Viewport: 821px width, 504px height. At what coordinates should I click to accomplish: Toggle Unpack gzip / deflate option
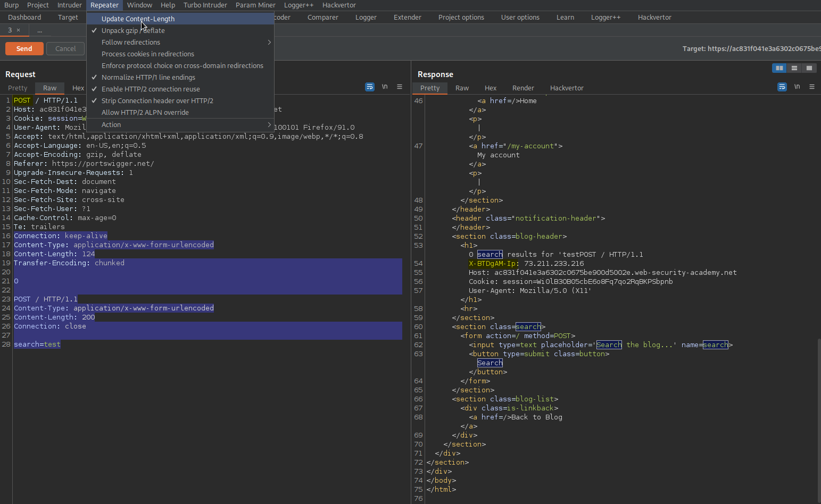[180, 30]
